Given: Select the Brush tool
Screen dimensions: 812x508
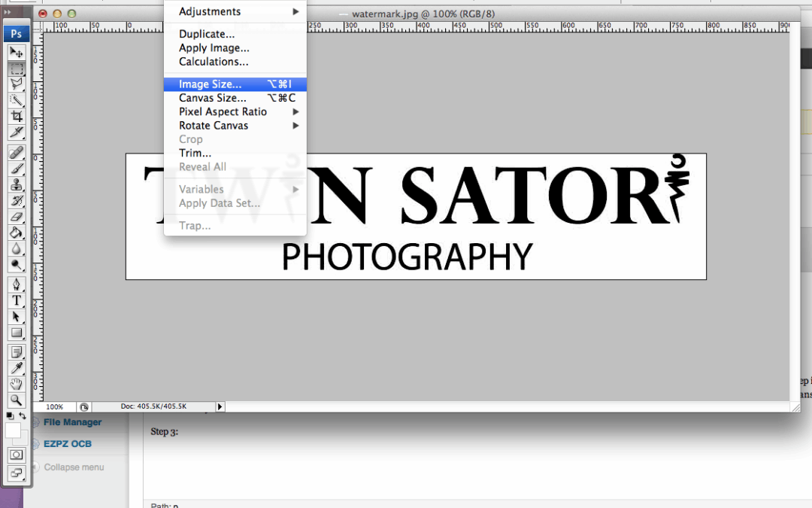Looking at the screenshot, I should tap(17, 169).
